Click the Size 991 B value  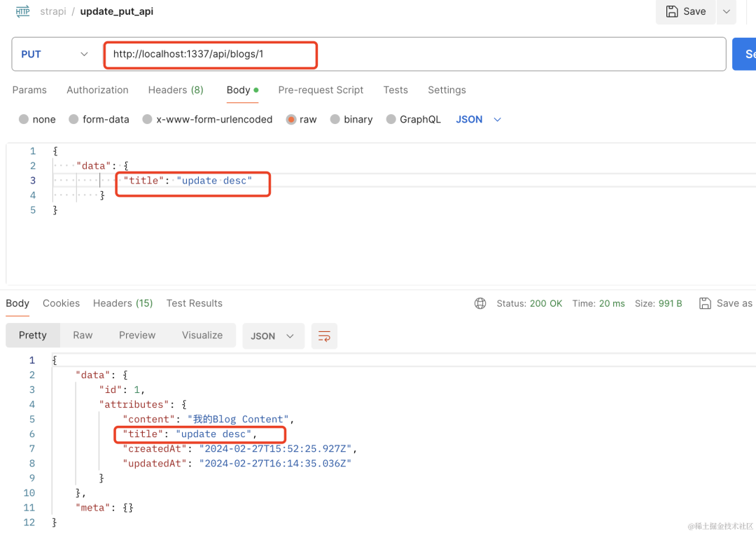670,303
